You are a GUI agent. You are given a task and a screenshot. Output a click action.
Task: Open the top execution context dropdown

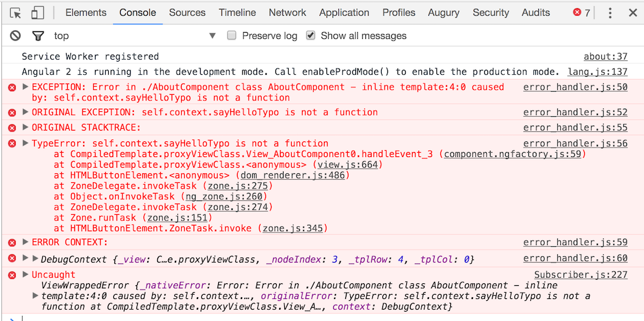click(135, 36)
